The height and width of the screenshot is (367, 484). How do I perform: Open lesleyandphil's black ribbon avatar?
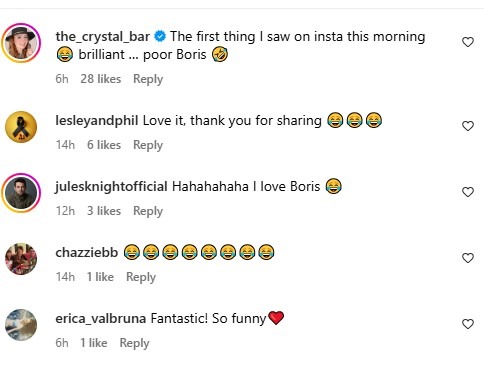pyautogui.click(x=21, y=127)
